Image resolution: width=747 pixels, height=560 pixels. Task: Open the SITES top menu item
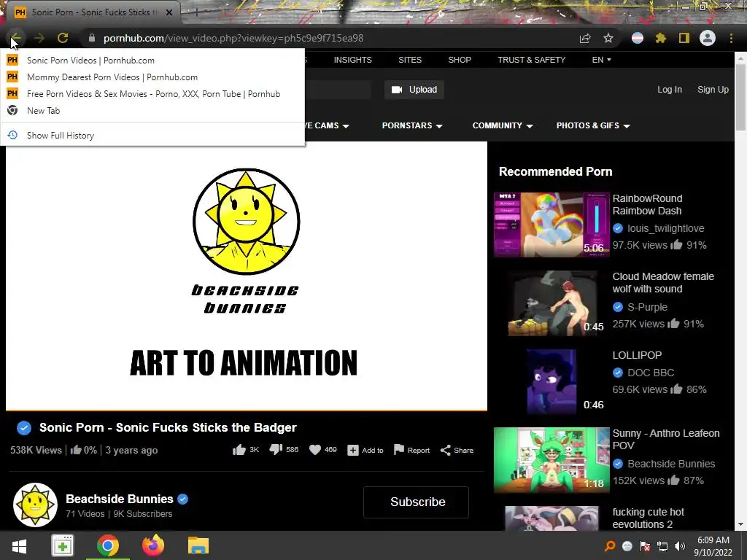point(410,60)
